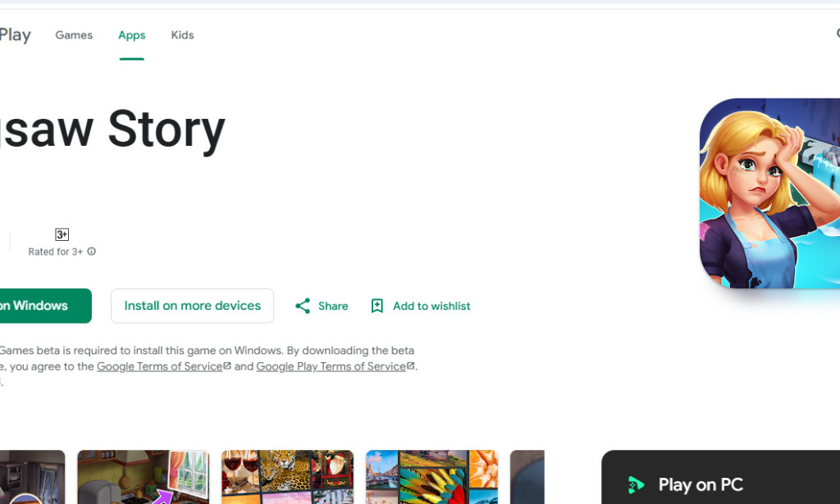Switch to the Kids tab

coord(182,34)
